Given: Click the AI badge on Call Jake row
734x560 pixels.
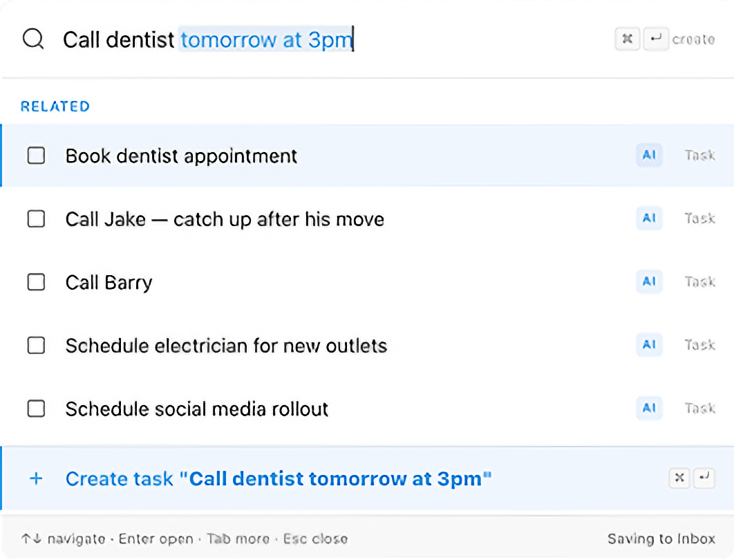Looking at the screenshot, I should point(648,218).
